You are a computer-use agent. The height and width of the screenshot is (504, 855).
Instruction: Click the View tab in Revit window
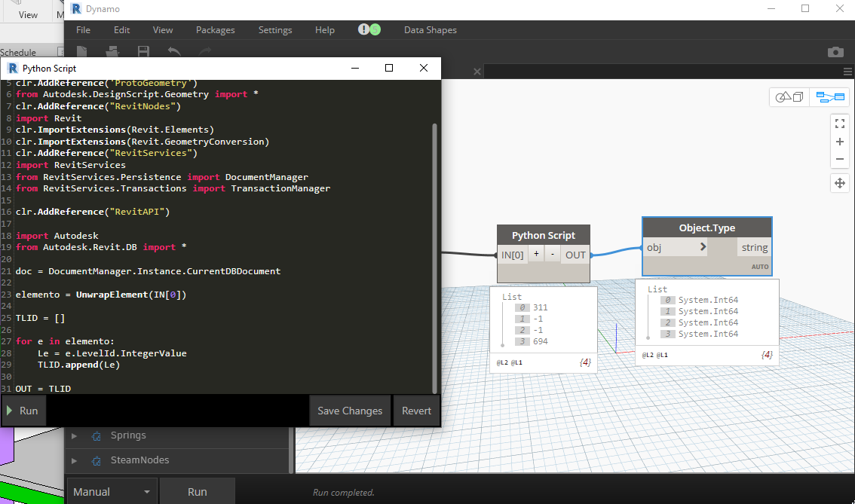pyautogui.click(x=28, y=15)
